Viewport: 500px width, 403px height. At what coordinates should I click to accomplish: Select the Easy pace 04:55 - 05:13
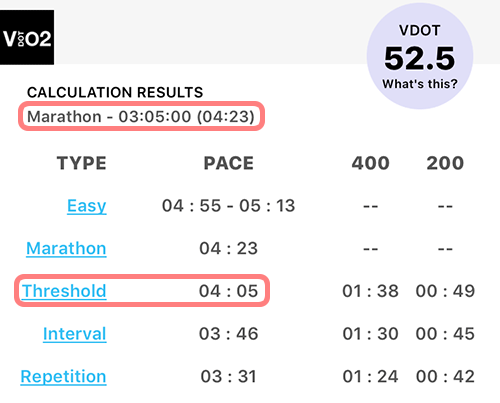[x=229, y=206]
